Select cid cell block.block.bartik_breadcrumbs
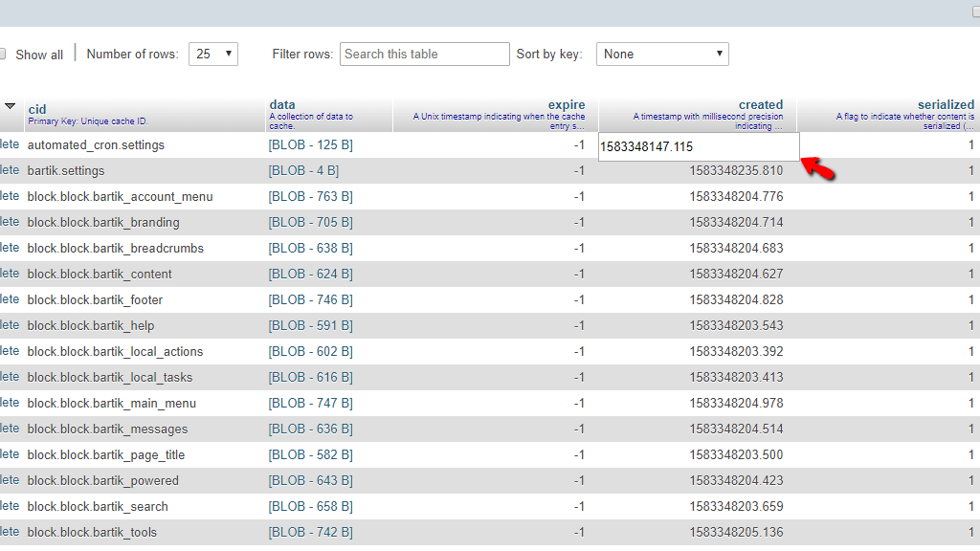This screenshot has height=551, width=980. coord(116,248)
